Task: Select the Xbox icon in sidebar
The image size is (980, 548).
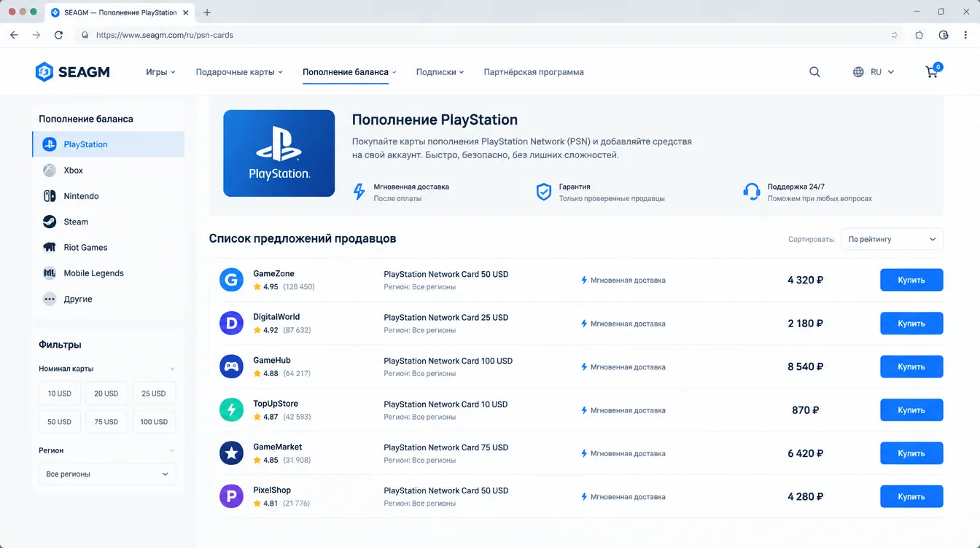Action: tap(49, 171)
